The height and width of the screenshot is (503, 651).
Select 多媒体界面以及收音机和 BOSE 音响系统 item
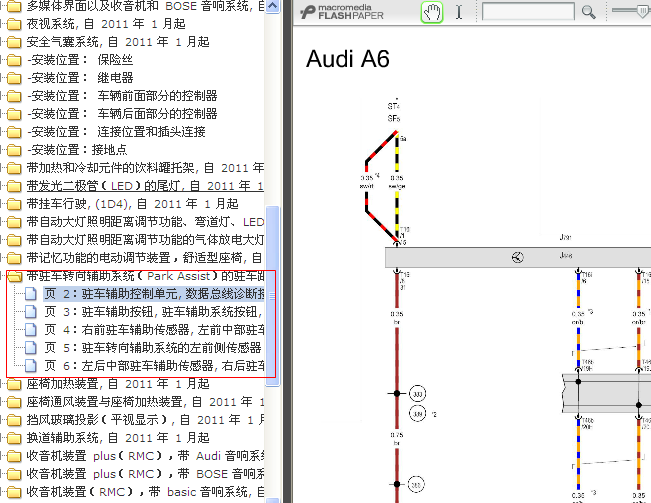pos(145,6)
